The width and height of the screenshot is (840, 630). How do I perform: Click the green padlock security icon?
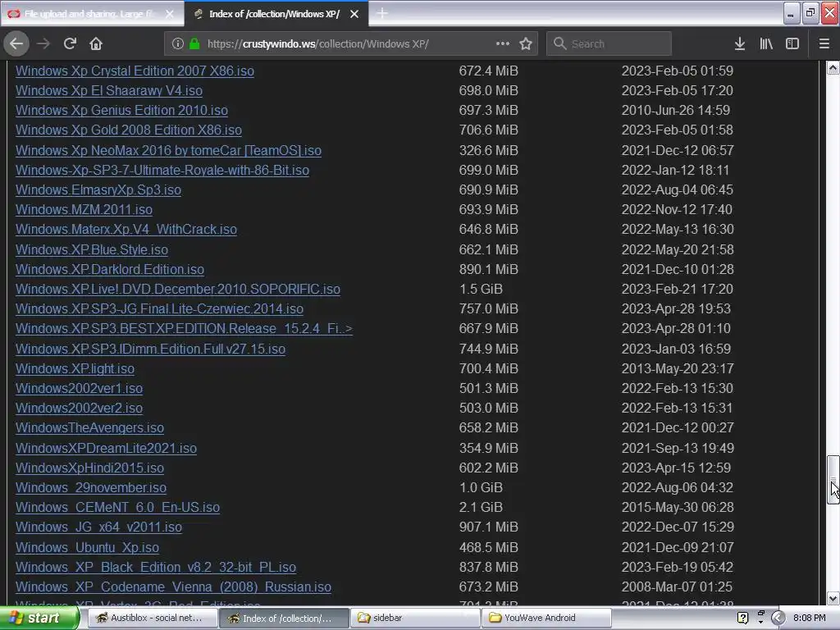point(194,43)
